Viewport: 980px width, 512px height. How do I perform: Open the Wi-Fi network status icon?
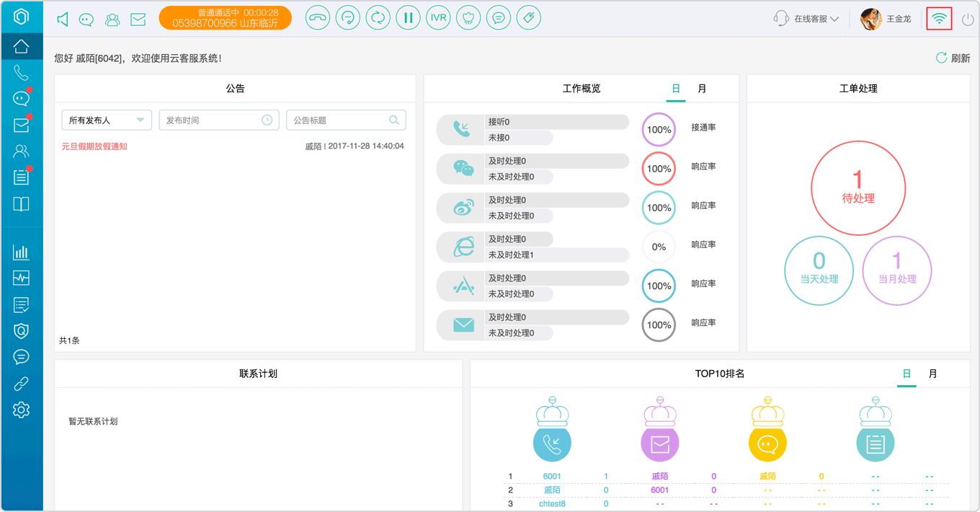[939, 19]
